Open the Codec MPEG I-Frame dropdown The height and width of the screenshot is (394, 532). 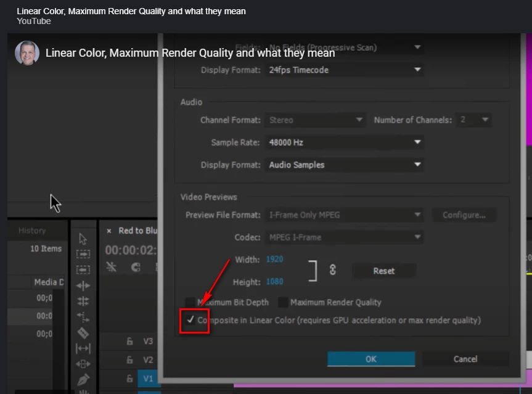point(344,237)
